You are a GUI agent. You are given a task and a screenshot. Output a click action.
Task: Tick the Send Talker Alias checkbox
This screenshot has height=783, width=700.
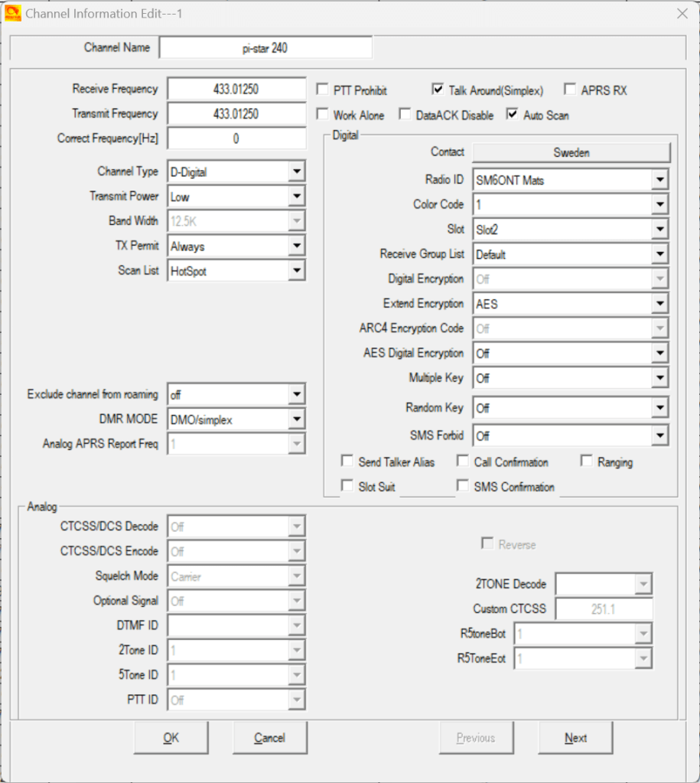(348, 462)
